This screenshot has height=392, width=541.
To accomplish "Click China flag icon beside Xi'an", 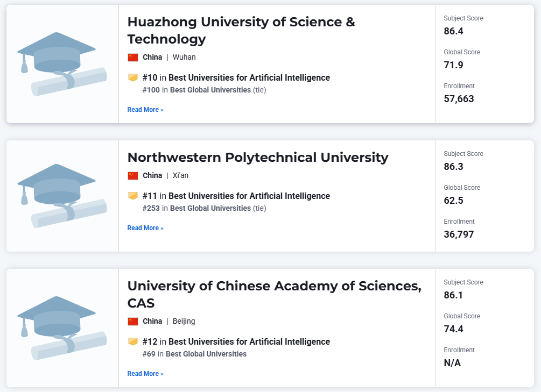I will point(133,175).
